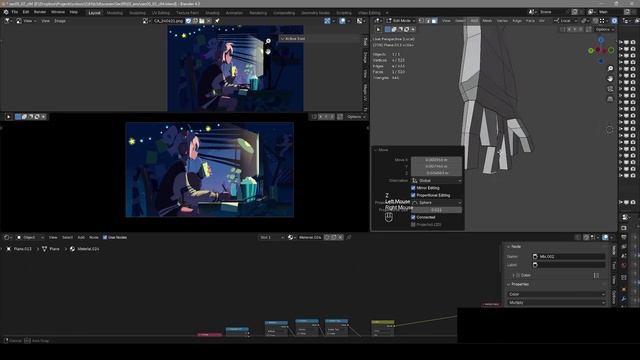
Task: Toggle Proportional Editing checkbox
Action: coord(413,195)
